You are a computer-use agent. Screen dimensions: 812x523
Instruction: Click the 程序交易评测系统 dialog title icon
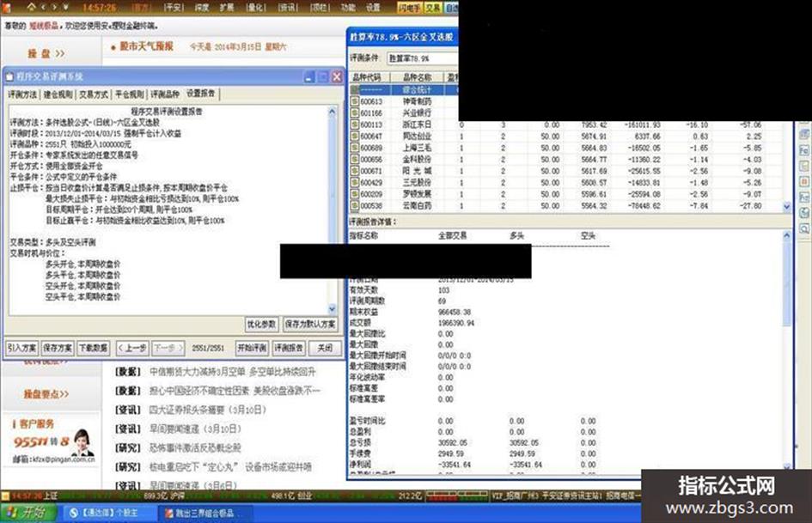[9, 77]
